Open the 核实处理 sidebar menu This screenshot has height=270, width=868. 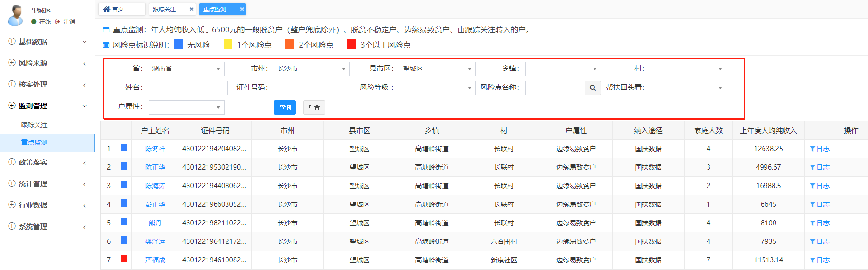click(47, 84)
